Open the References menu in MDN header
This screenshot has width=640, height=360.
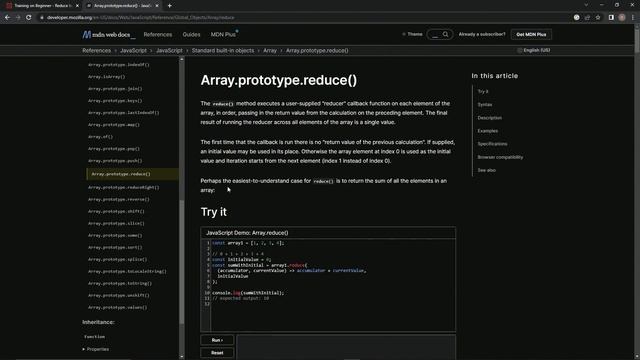158,35
